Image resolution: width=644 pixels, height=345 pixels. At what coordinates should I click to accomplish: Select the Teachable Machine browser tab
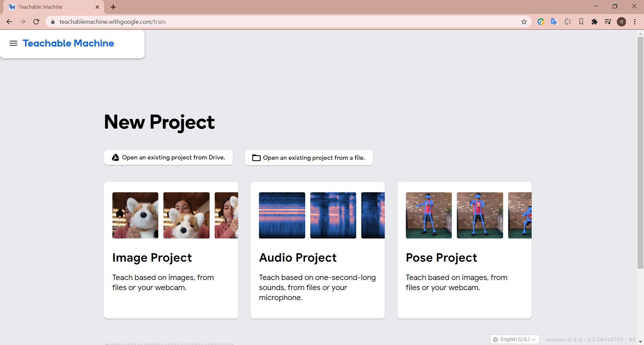54,7
